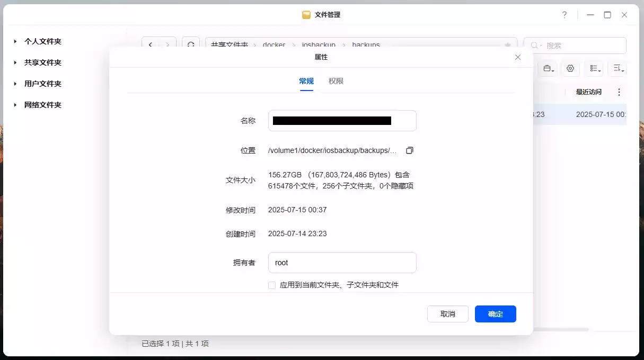Select 网络文件夹 in sidebar
The width and height of the screenshot is (644, 360).
[43, 105]
